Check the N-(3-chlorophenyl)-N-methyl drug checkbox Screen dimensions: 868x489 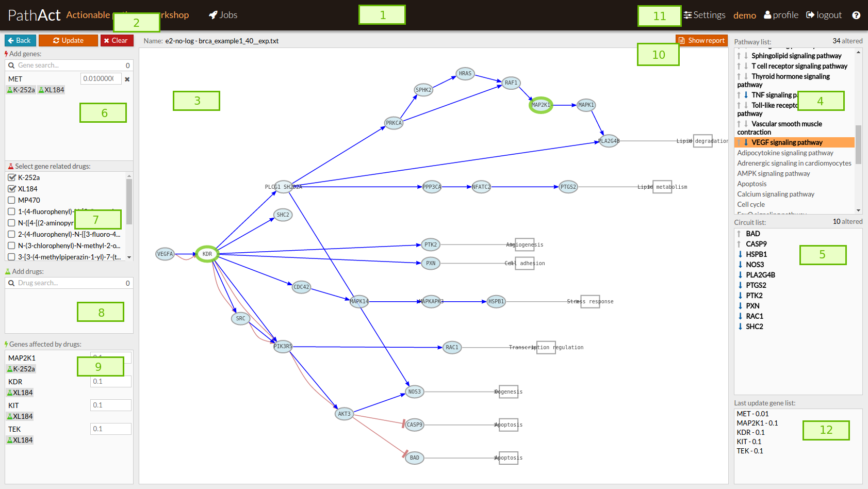12,246
